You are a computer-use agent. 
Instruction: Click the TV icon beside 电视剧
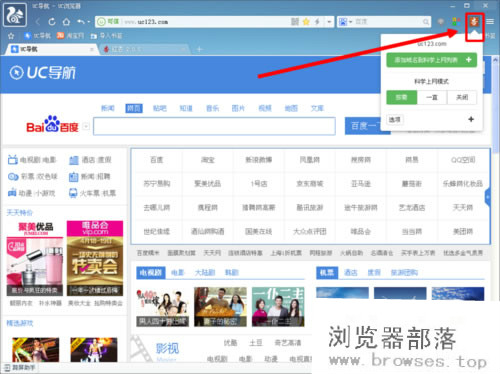pyautogui.click(x=13, y=160)
